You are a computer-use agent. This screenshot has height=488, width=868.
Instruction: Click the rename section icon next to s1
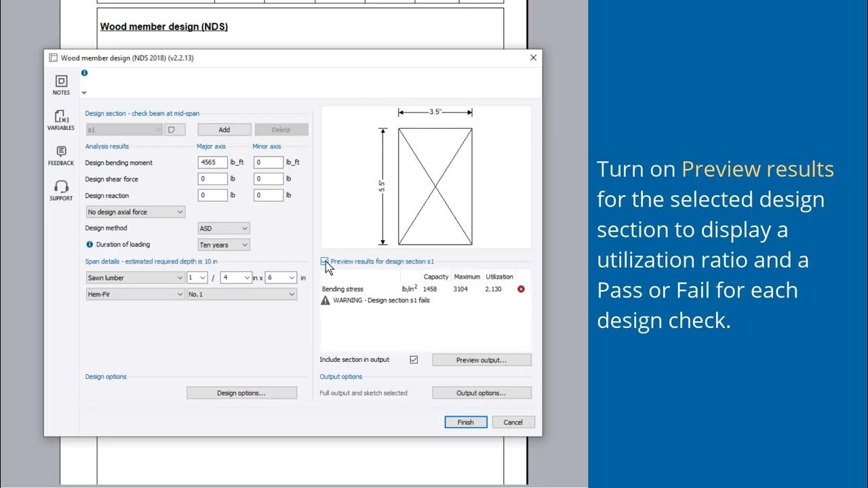coord(174,129)
